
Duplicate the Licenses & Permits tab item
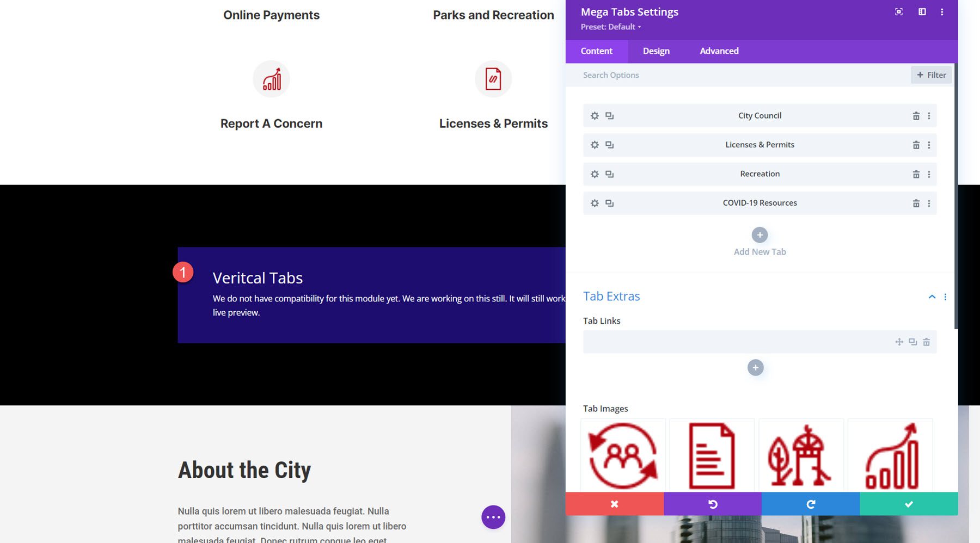pos(610,145)
